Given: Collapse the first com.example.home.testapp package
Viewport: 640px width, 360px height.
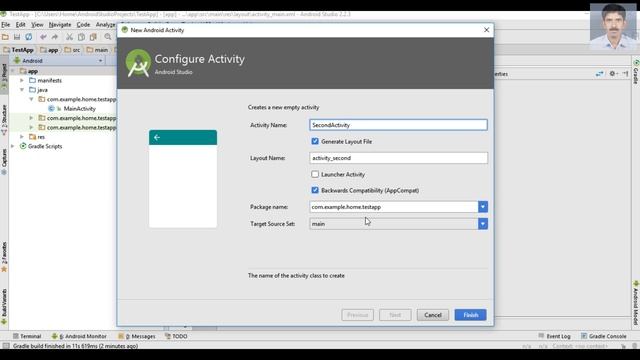Looking at the screenshot, I should [31, 99].
